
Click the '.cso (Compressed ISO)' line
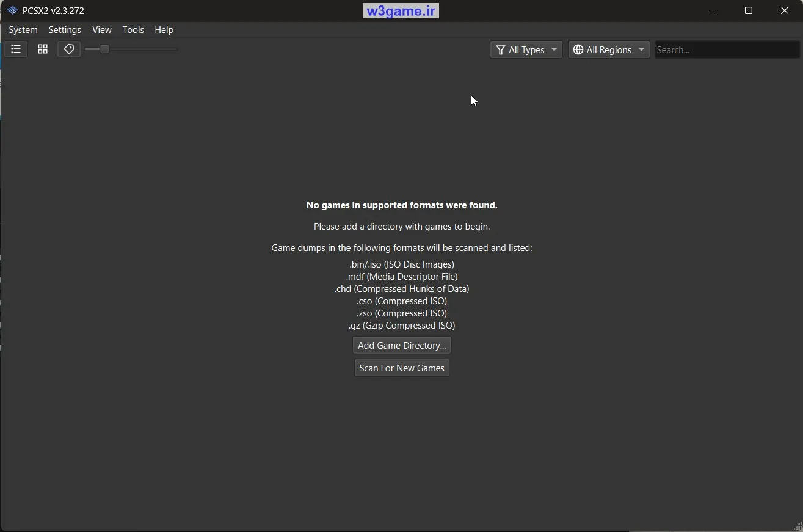coord(402,301)
